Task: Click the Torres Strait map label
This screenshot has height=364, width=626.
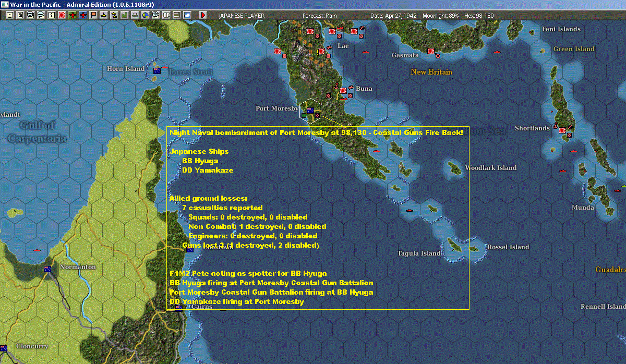Action: pos(190,71)
